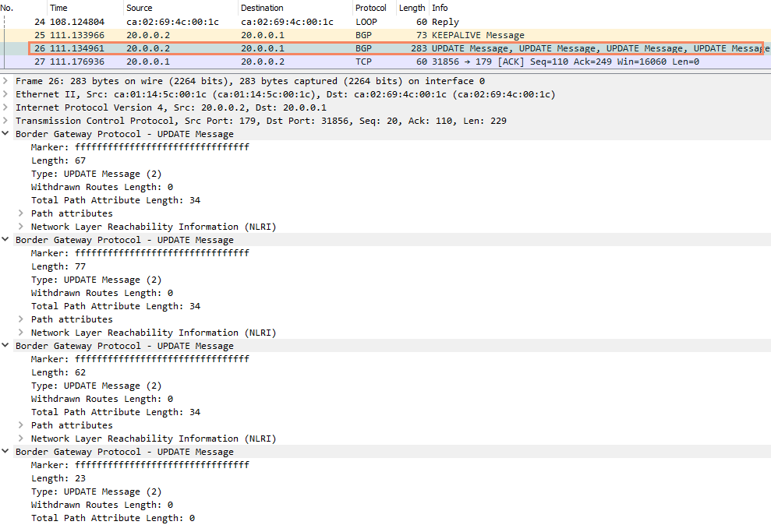
Task: Click the LOOP protocol cell in packet 24
Action: pyautogui.click(x=366, y=22)
